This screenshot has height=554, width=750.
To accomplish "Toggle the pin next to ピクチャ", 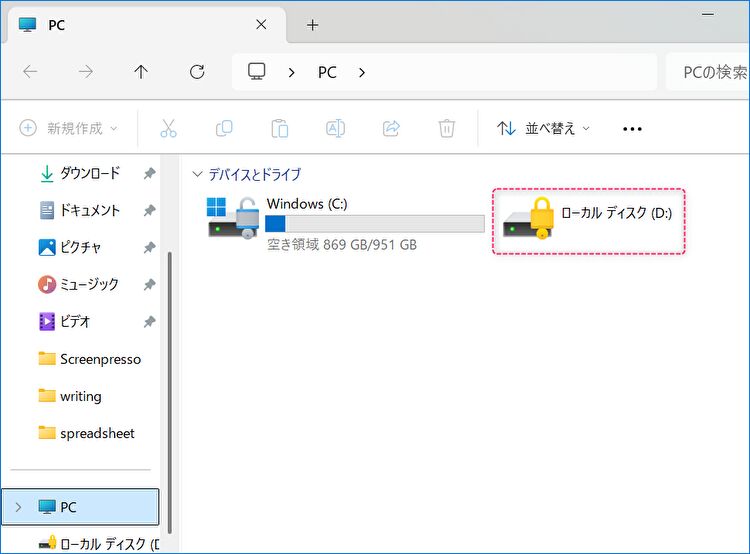I will [x=149, y=247].
